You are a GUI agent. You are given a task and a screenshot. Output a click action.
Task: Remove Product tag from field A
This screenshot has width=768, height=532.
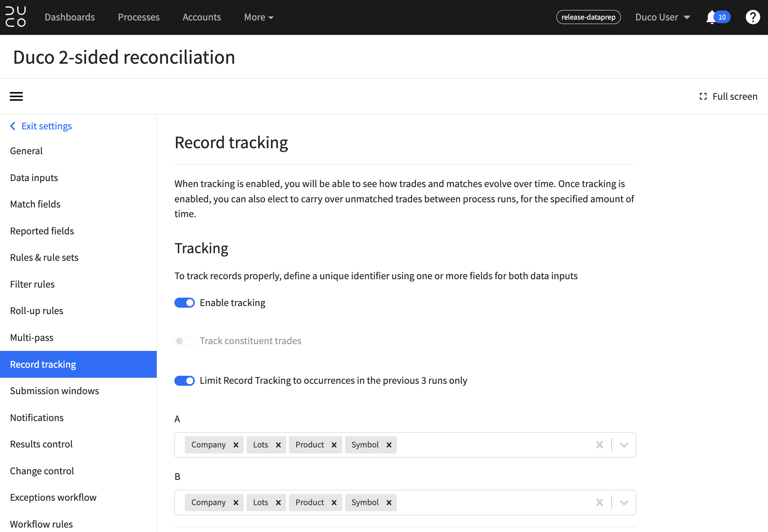334,445
